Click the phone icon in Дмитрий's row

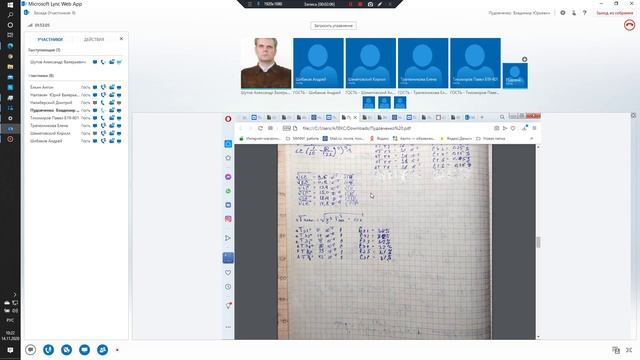(103, 103)
